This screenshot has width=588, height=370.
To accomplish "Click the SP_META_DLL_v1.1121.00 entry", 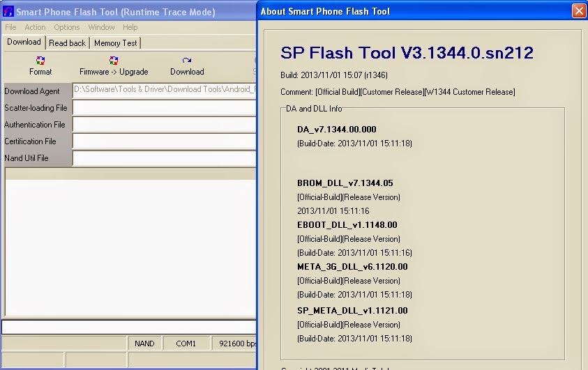I will (x=352, y=311).
